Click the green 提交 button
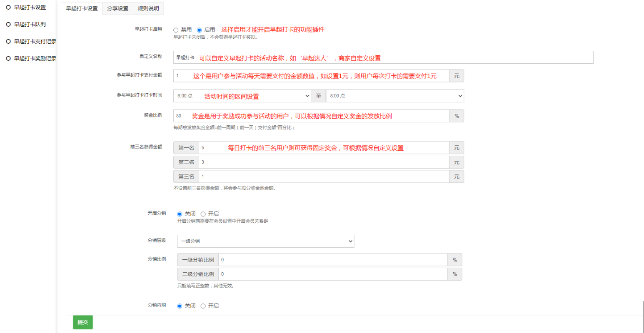The width and height of the screenshot is (644, 333). tap(83, 322)
